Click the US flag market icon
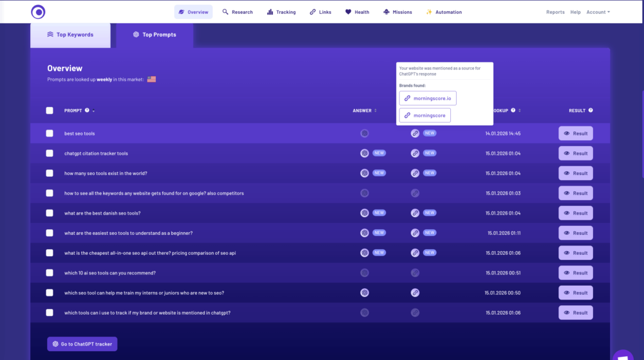This screenshot has width=644, height=360. 151,79
